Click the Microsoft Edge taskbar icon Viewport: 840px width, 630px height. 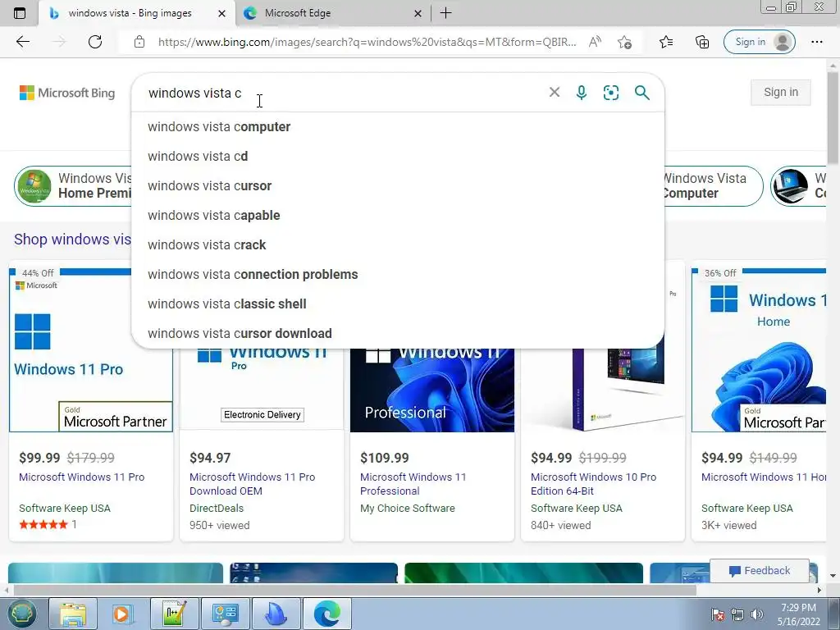click(326, 614)
